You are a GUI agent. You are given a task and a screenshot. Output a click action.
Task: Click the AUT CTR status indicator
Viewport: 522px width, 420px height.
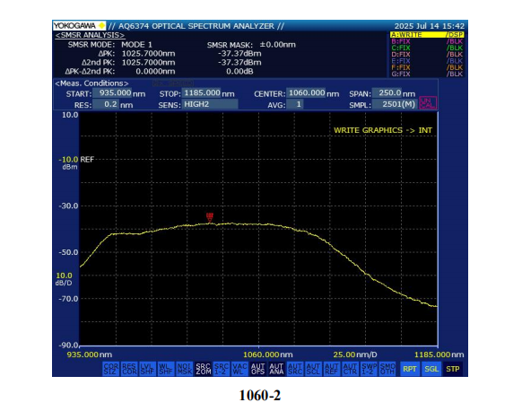350,369
